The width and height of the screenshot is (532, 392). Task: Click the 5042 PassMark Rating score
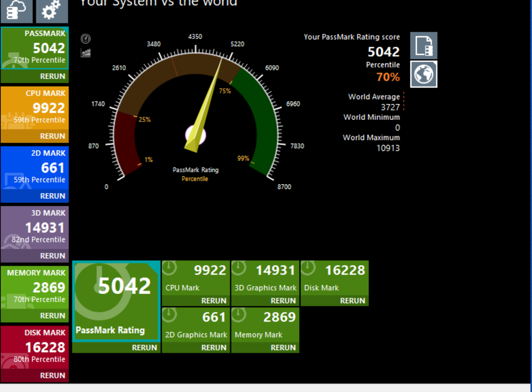(383, 51)
